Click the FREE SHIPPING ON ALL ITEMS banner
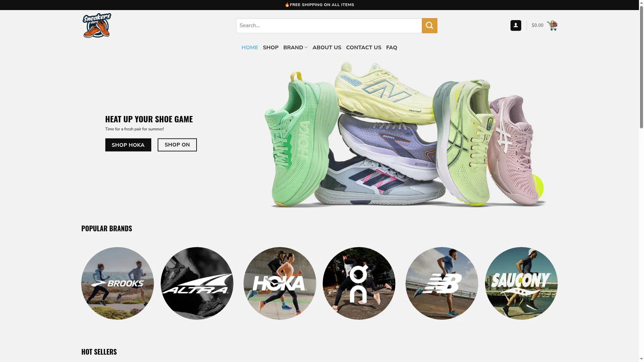 point(319,5)
